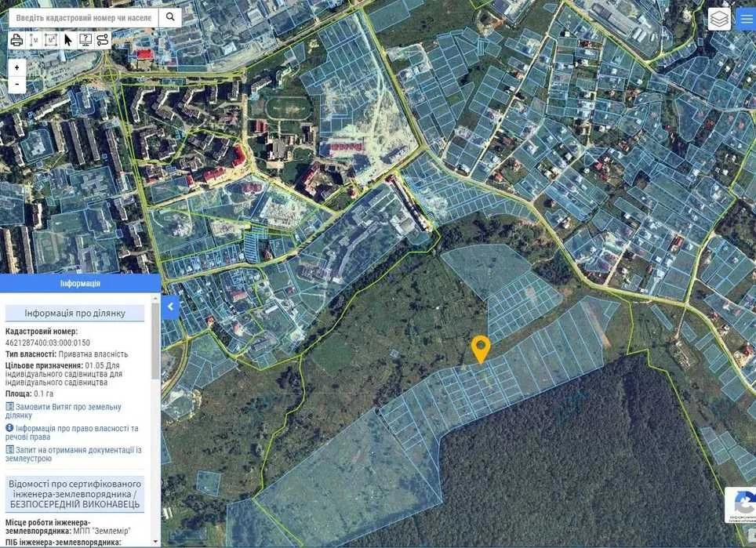Zoom out of the map
756x548 pixels.
click(x=17, y=85)
